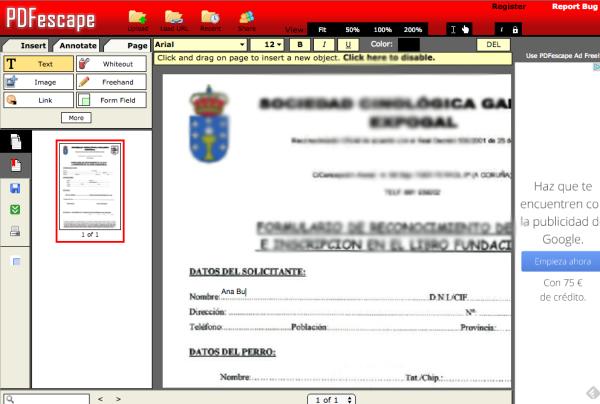The height and width of the screenshot is (404, 600).
Task: Open the black text Color swatch
Action: tap(409, 44)
